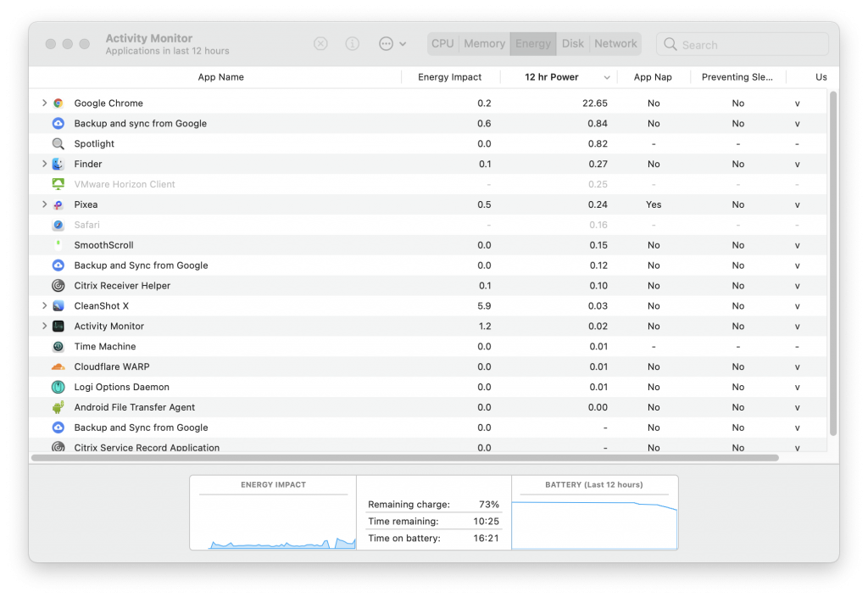Click the blue cloud icon beside Backup and sync from Google at 0.84

(58, 124)
